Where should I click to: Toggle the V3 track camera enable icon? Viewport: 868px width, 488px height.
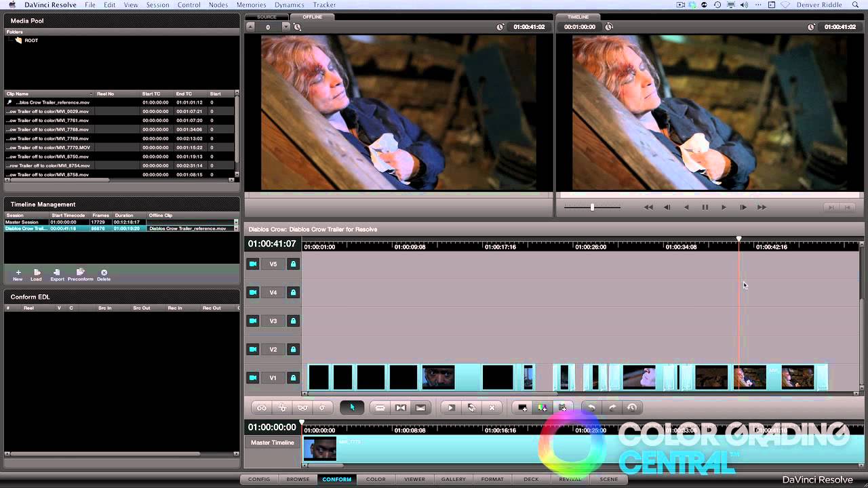point(253,321)
